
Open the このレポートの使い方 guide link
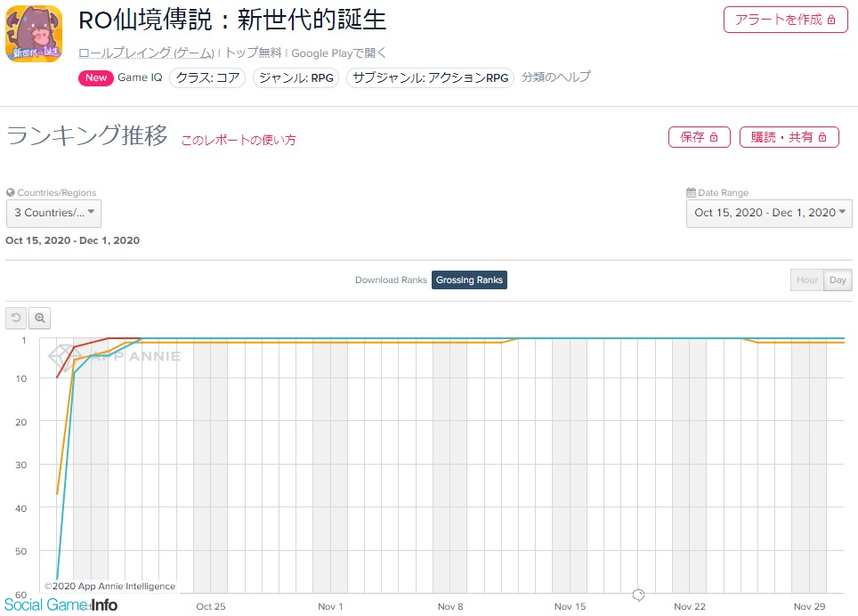click(239, 140)
